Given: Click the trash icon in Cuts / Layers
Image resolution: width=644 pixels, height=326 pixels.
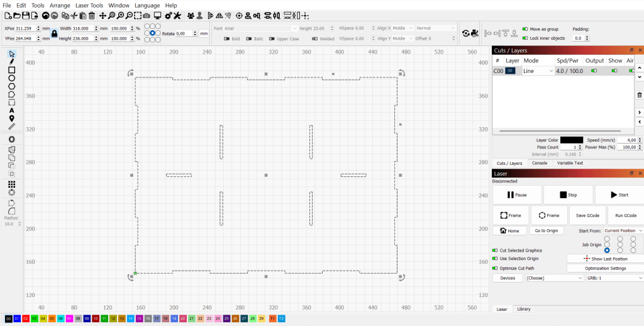Looking at the screenshot, I should (x=640, y=95).
